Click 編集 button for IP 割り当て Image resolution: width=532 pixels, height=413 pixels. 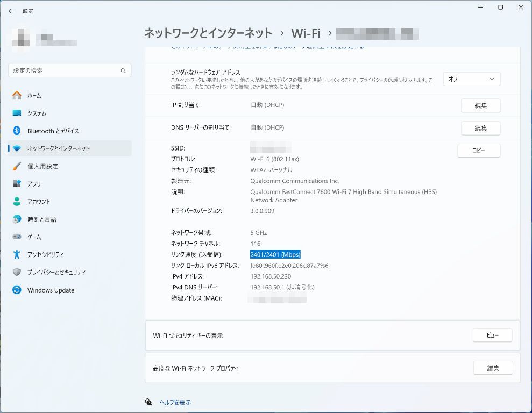tap(480, 105)
